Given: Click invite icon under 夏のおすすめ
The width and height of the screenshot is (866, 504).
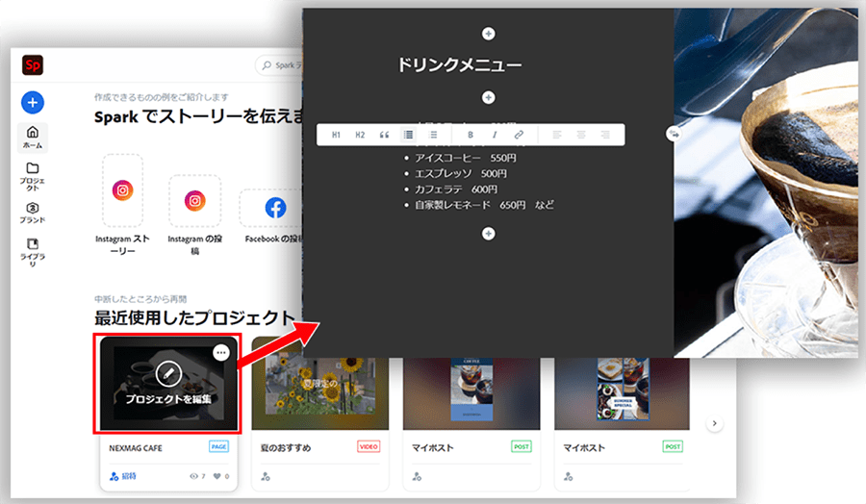Looking at the screenshot, I should tap(266, 476).
